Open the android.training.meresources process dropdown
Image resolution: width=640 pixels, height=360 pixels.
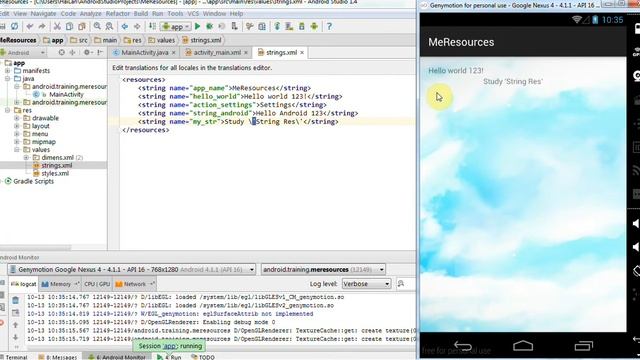pos(323,270)
